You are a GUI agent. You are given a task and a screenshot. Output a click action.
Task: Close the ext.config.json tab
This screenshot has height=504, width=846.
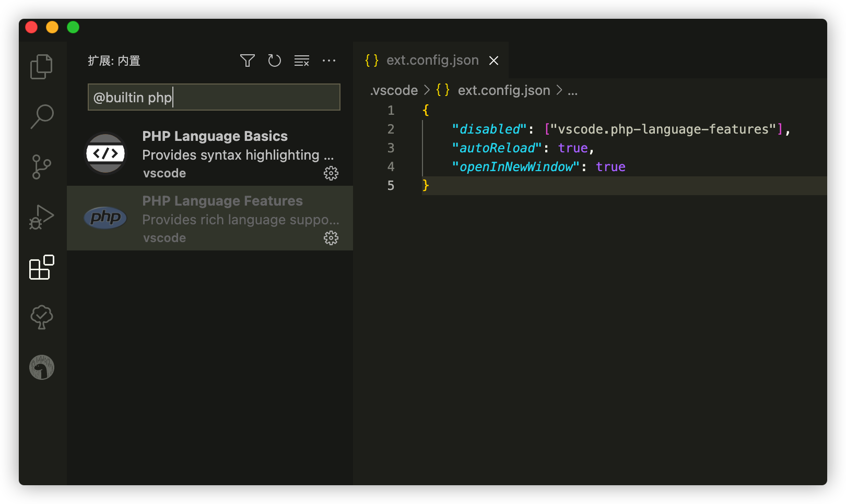coord(494,61)
